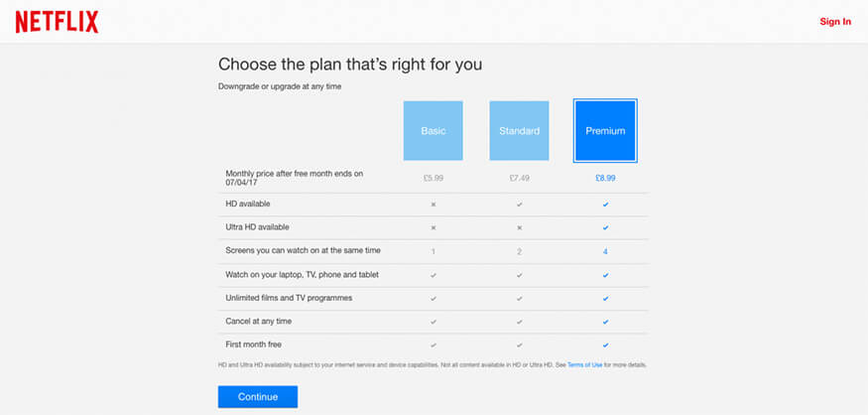
Task: Click the Premium HD available checkmark
Action: click(605, 205)
